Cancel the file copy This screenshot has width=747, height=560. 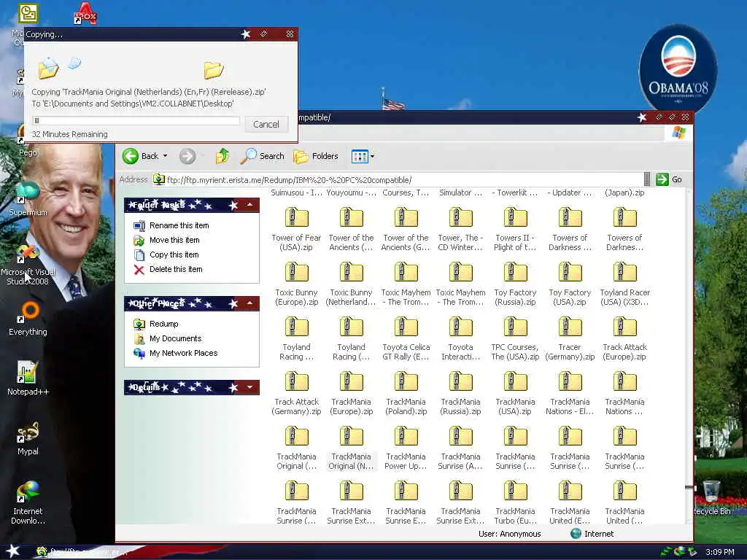coord(266,124)
